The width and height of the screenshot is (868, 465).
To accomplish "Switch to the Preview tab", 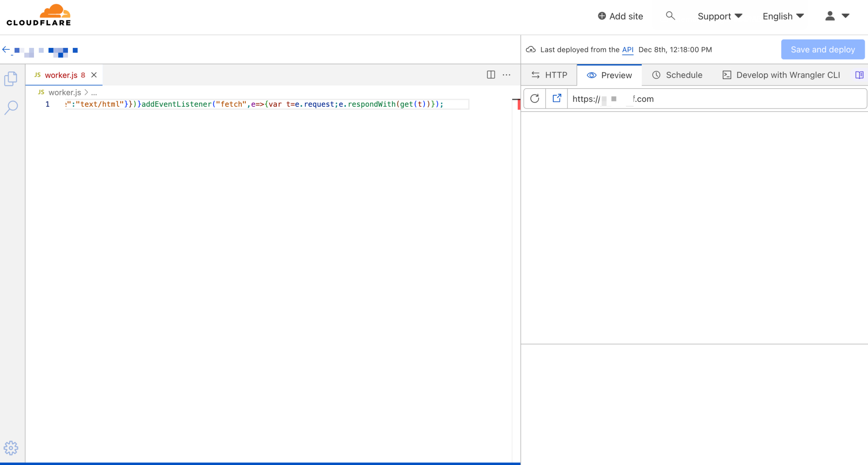I will coord(610,75).
